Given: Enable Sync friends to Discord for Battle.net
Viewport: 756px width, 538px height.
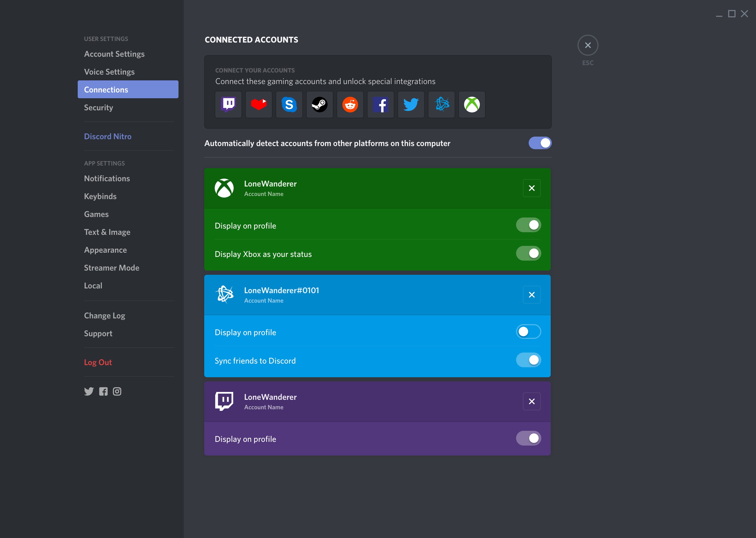Looking at the screenshot, I should 529,360.
